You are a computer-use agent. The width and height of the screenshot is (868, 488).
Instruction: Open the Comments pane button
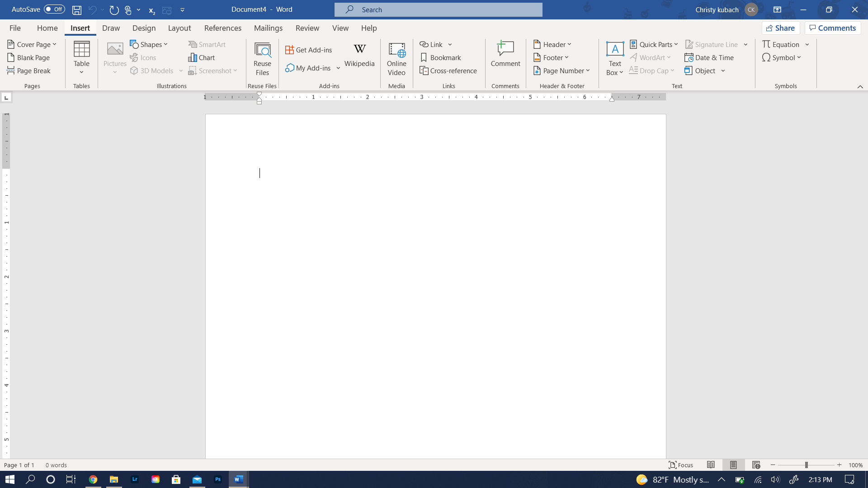(x=833, y=28)
